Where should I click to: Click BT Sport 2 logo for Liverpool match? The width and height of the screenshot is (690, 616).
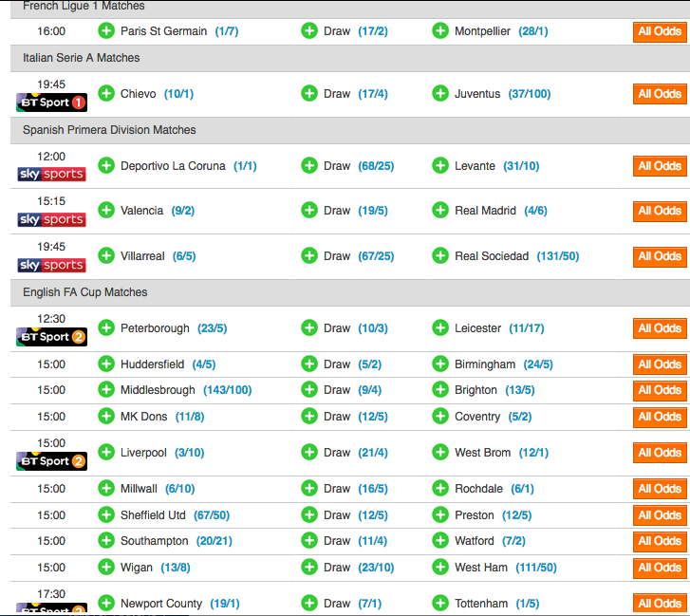click(x=51, y=461)
